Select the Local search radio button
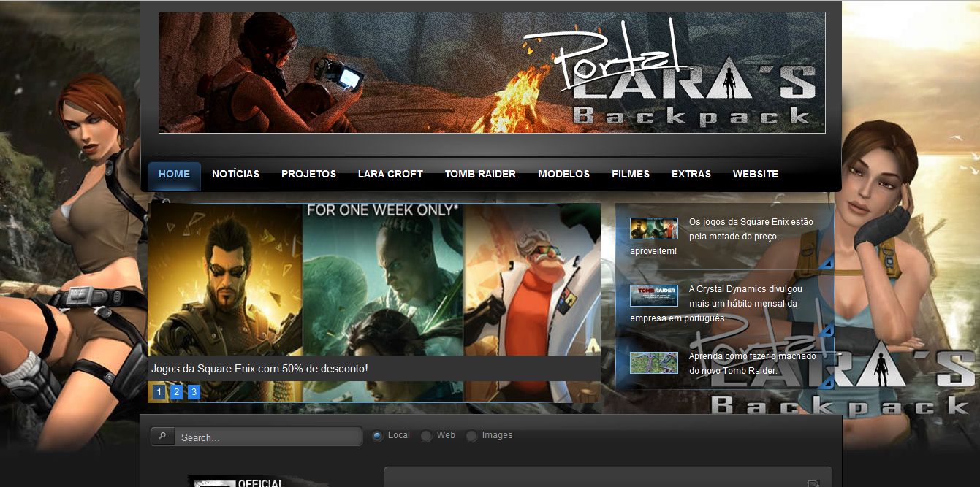The height and width of the screenshot is (487, 980). [377, 436]
